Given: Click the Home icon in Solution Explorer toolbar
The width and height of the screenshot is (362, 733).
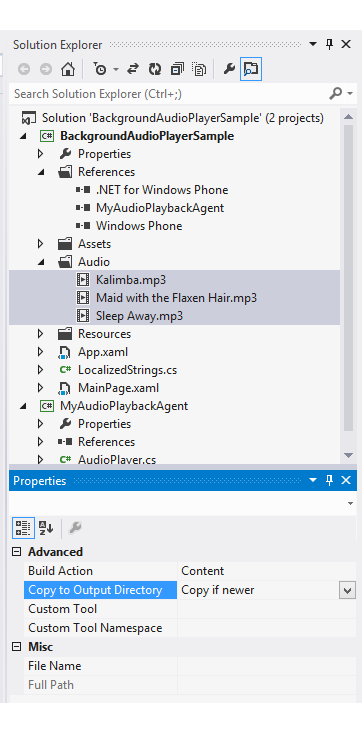Looking at the screenshot, I should (68, 70).
